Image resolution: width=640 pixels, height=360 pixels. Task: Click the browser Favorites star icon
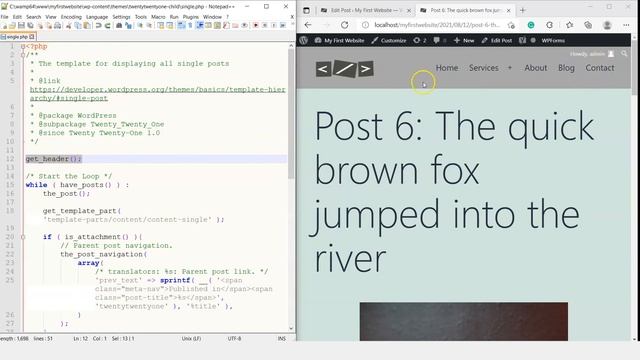point(569,25)
